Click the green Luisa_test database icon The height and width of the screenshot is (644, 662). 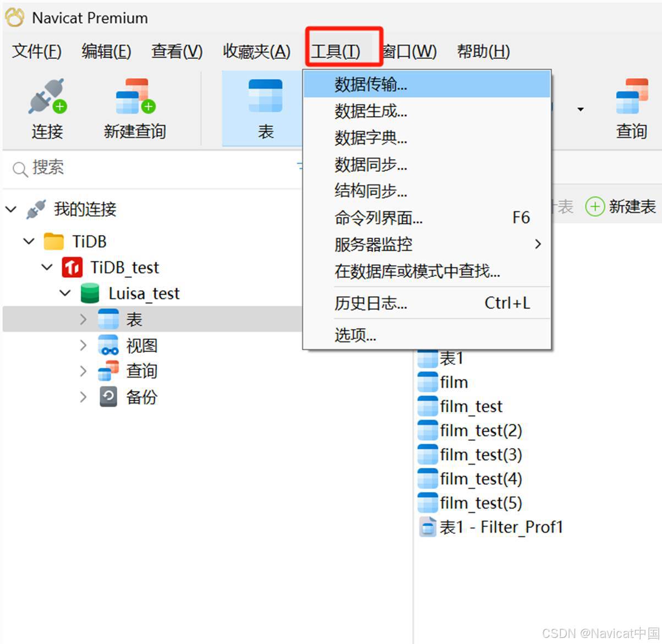pyautogui.click(x=90, y=293)
